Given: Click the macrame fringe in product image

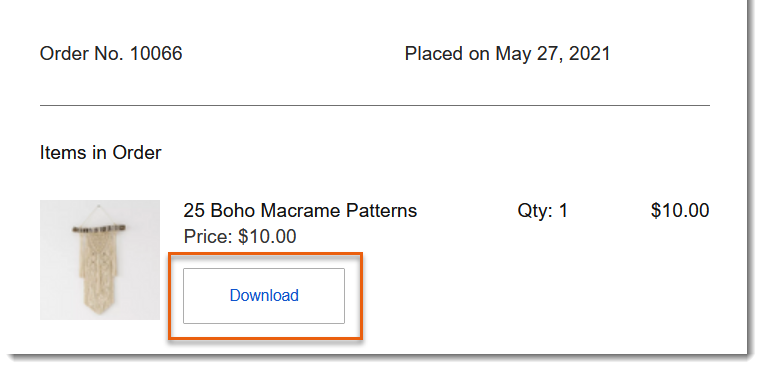Looking at the screenshot, I should click(100, 284).
